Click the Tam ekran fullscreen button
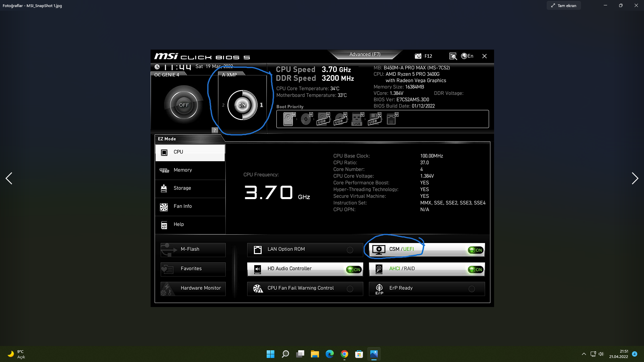Screen dimensions: 644x362 (563, 5)
